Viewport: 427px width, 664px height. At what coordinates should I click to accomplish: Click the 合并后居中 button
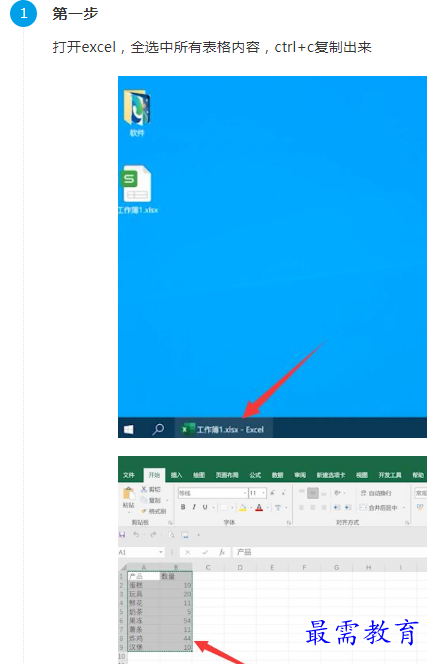click(379, 507)
